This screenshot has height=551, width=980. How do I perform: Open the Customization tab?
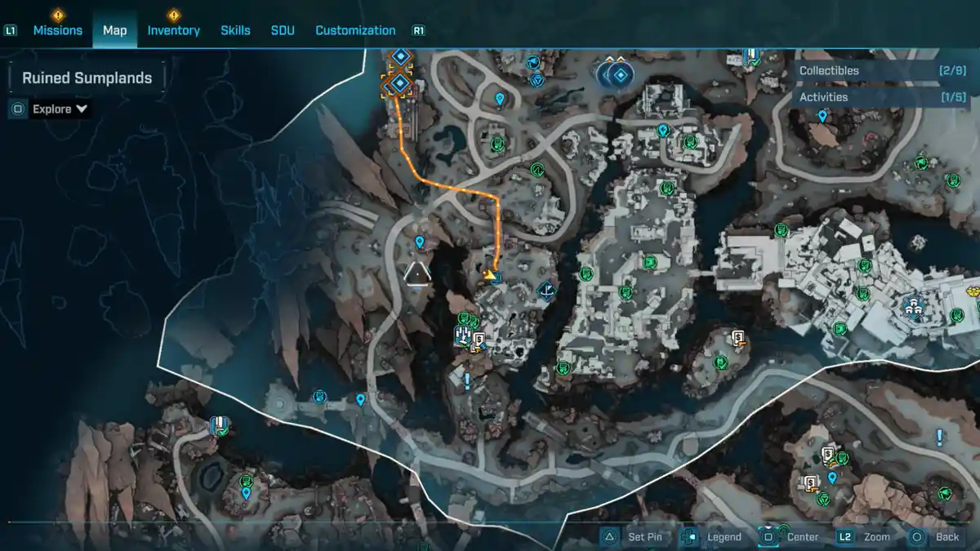point(355,30)
